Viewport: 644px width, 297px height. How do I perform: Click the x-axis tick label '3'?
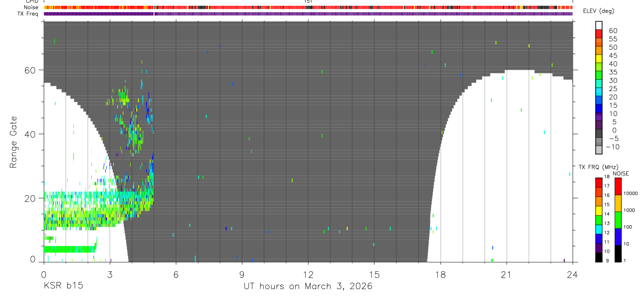pos(110,274)
